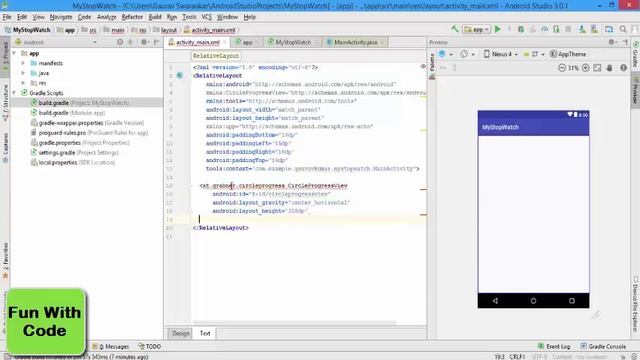Open the VCS menu
The width and height of the screenshot is (640, 360).
(x=207, y=17)
